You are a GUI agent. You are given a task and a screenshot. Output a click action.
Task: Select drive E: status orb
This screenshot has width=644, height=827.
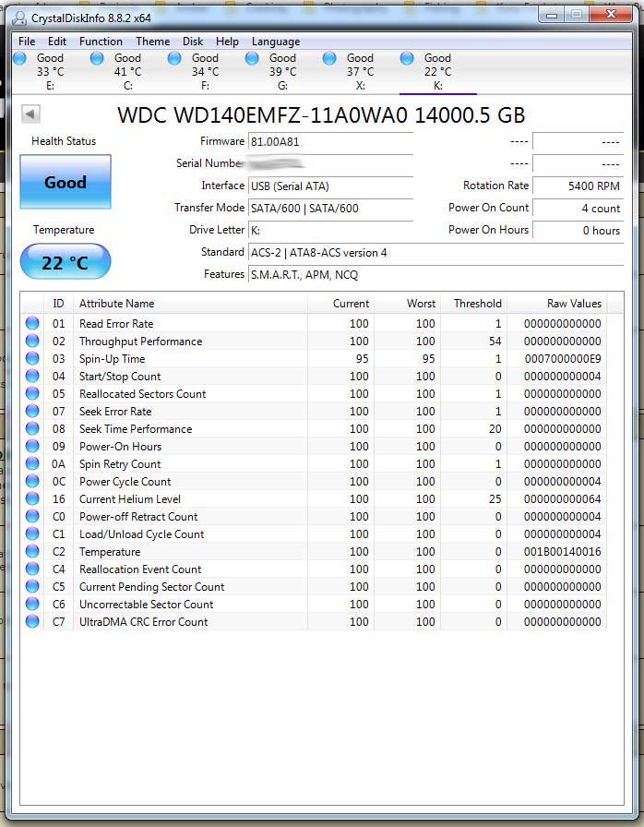pos(19,58)
